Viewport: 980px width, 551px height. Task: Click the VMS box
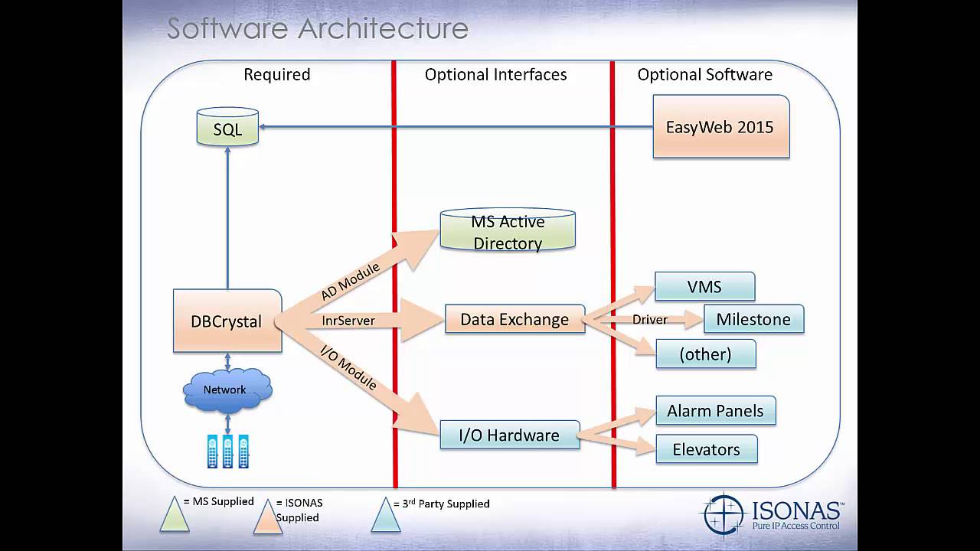[705, 286]
